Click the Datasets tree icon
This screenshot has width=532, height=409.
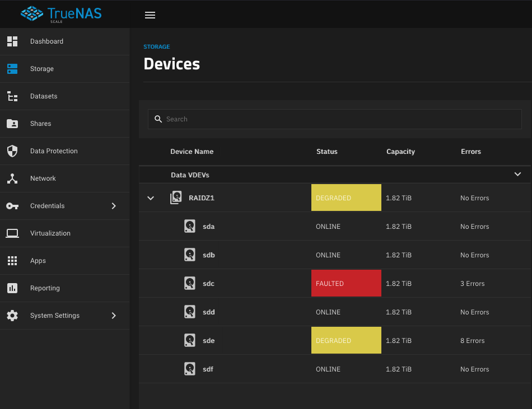[12, 96]
